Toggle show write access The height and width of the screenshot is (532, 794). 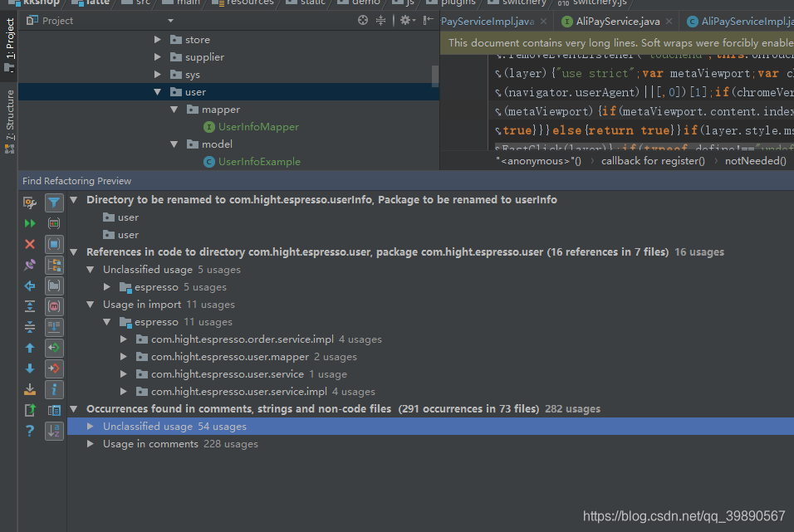pos(54,368)
